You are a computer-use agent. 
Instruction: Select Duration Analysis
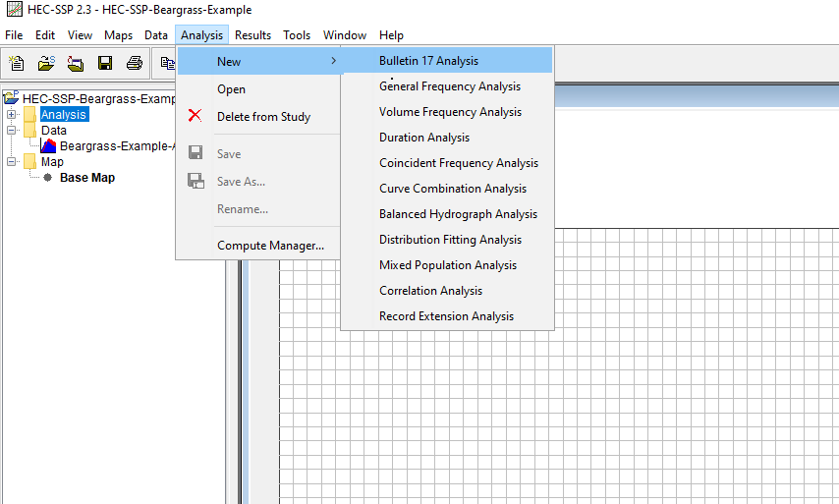point(447,137)
